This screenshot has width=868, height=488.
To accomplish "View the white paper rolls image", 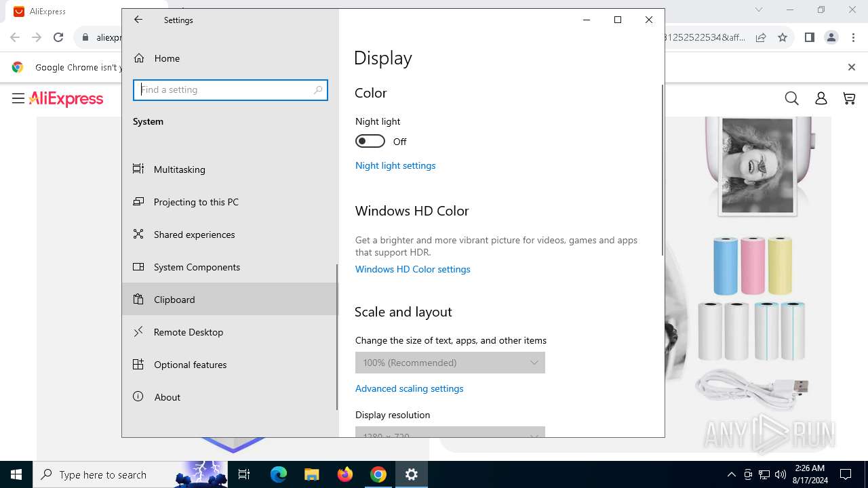I will pyautogui.click(x=751, y=331).
